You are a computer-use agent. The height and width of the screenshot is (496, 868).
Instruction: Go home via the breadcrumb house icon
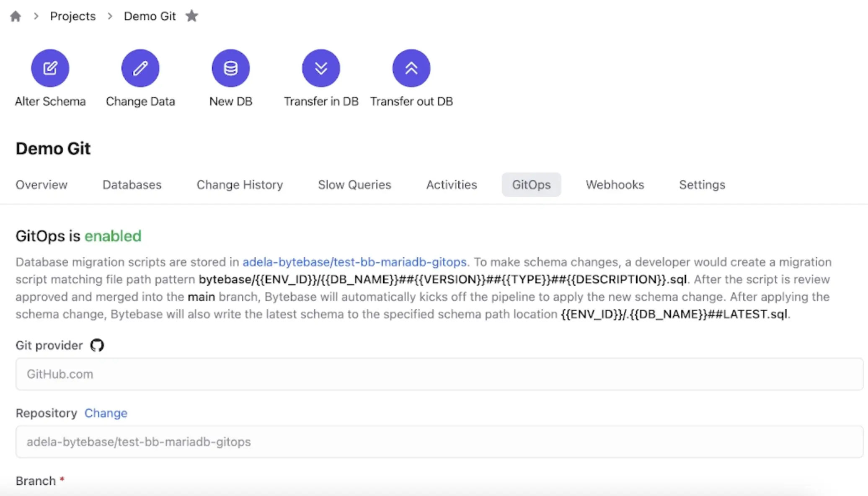[15, 16]
